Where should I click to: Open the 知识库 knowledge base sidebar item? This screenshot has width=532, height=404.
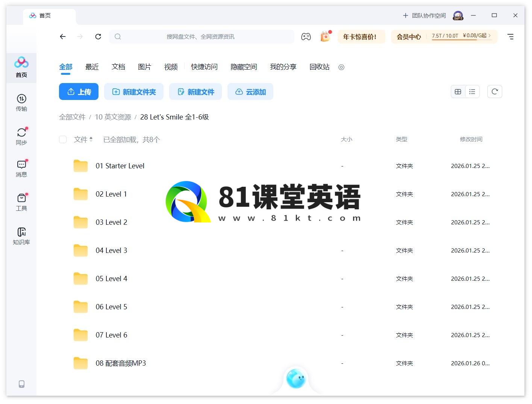click(x=21, y=236)
